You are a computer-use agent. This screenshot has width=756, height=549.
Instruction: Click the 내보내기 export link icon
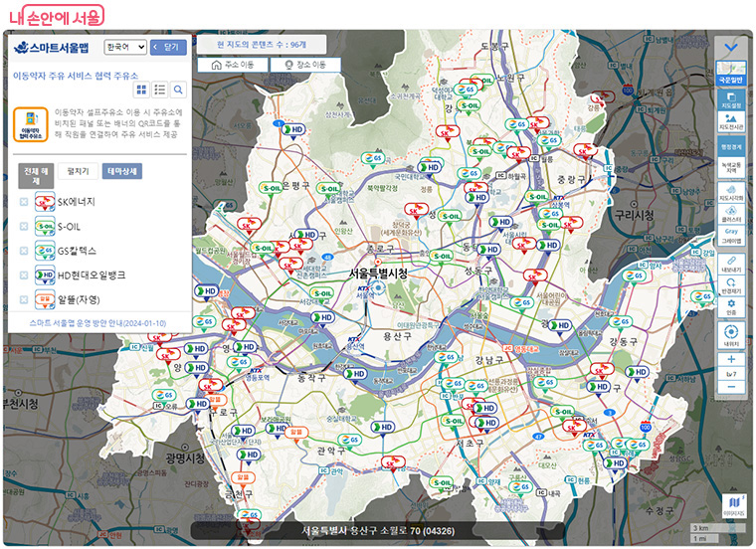731,265
